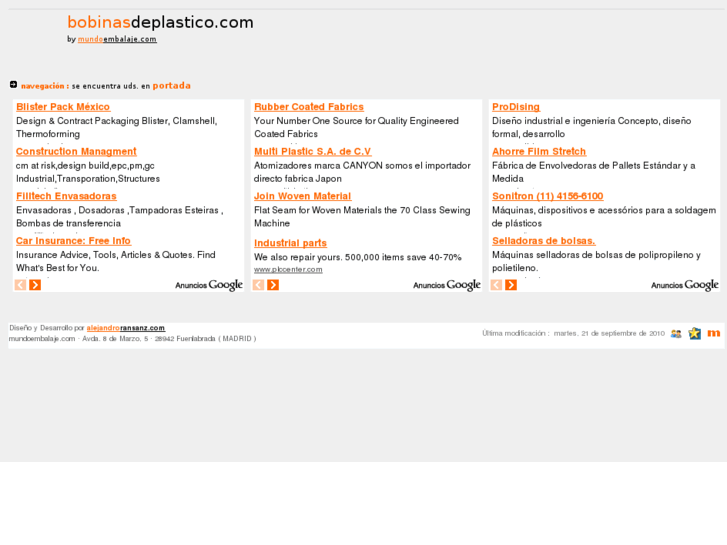Visit www.plccenter.com link
Viewport: 727px width, 545px height.
288,269
